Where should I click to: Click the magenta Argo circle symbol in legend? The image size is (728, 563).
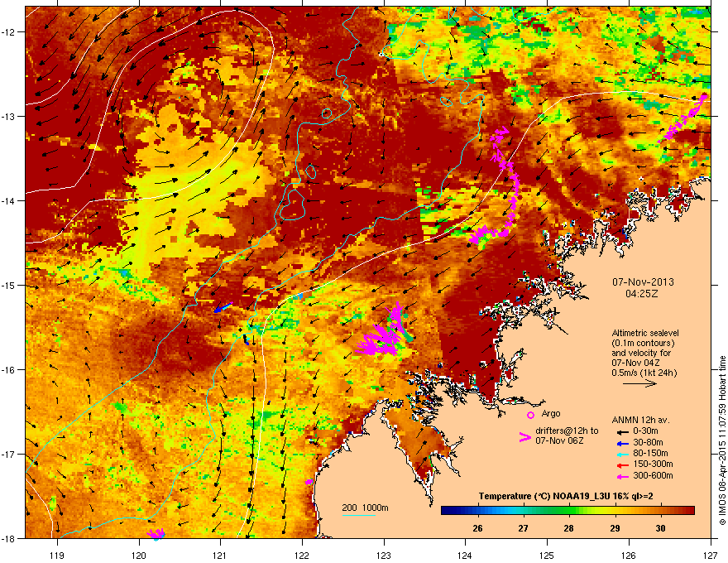click(530, 415)
